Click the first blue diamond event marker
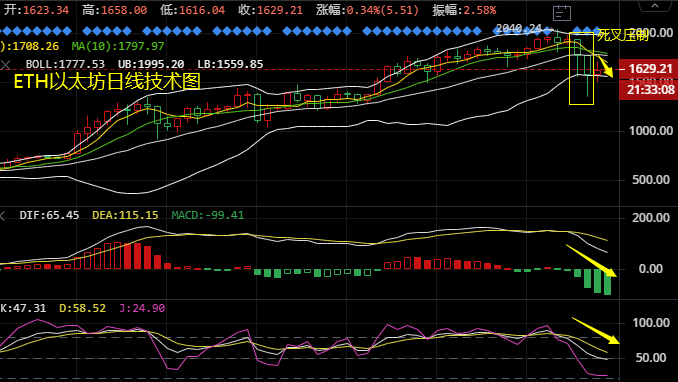Viewport: 678px width, 382px height. 5,31
